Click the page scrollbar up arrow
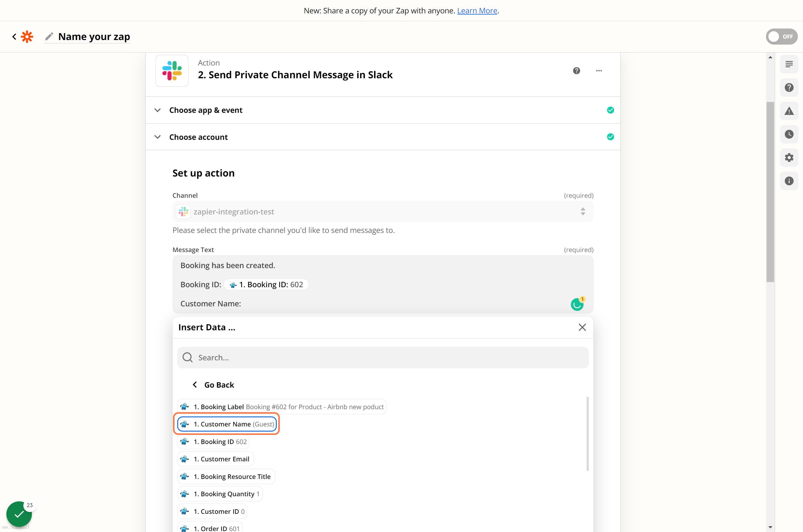 (x=770, y=57)
